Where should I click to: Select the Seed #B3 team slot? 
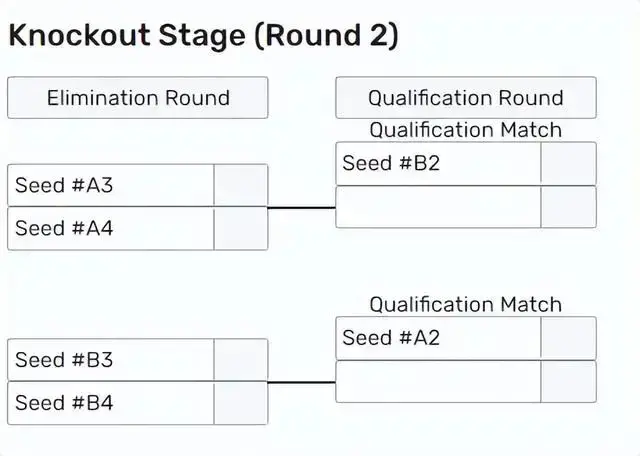111,359
